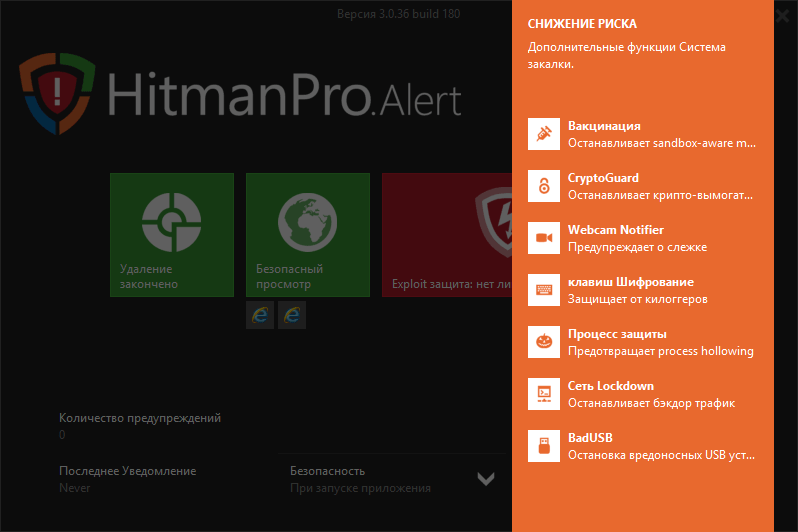Click the crosshair icon in Удаление tile
Viewport: 798px width, 532px height.
click(x=172, y=222)
